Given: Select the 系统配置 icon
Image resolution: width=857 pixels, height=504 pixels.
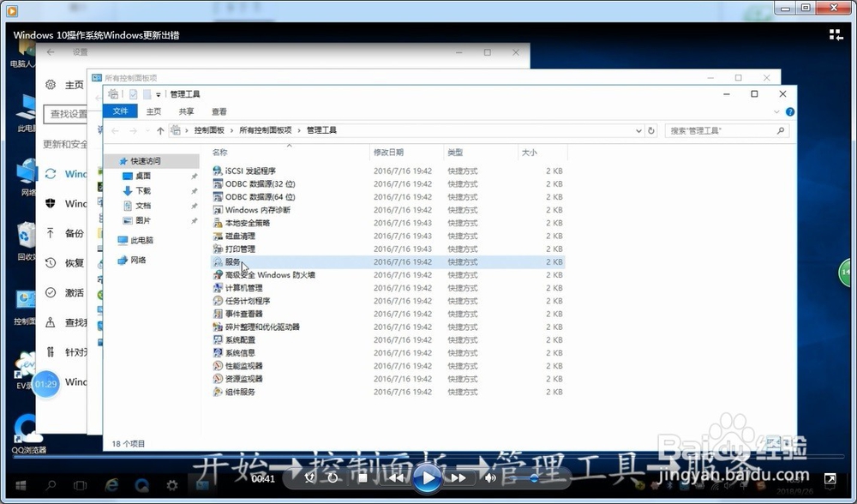Looking at the screenshot, I should point(218,340).
